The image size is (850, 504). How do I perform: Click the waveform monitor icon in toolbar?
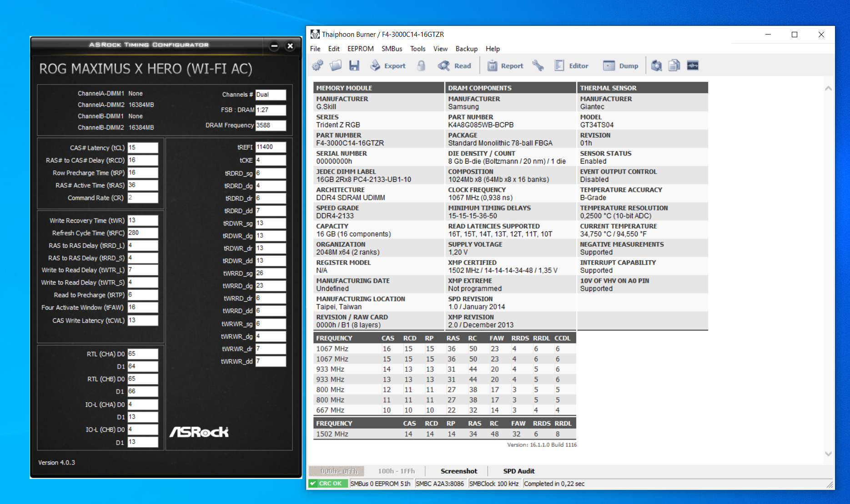[x=693, y=66]
